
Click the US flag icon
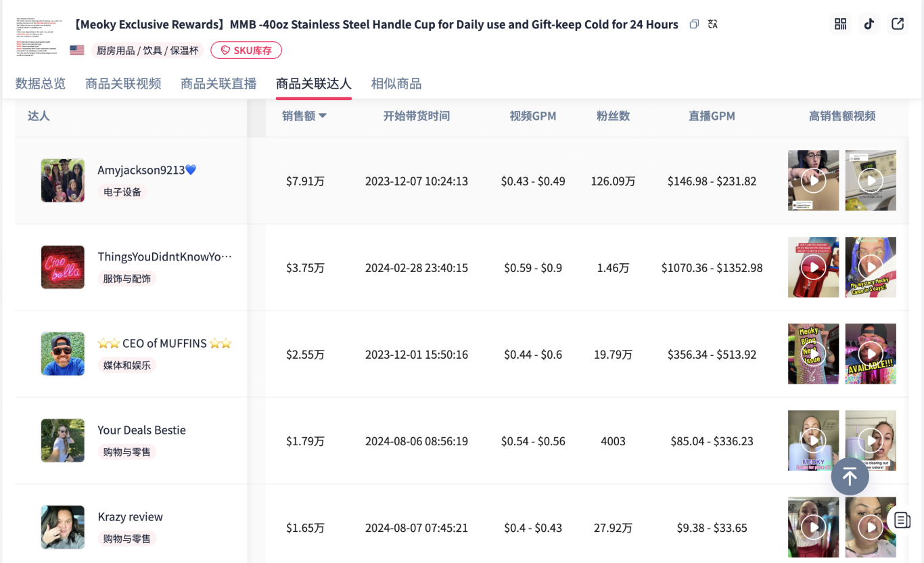(77, 50)
